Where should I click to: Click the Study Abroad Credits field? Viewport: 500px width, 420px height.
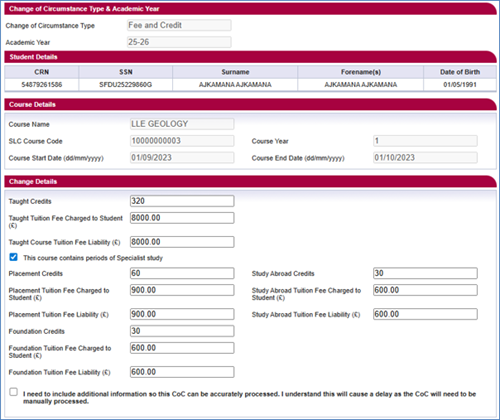click(425, 273)
